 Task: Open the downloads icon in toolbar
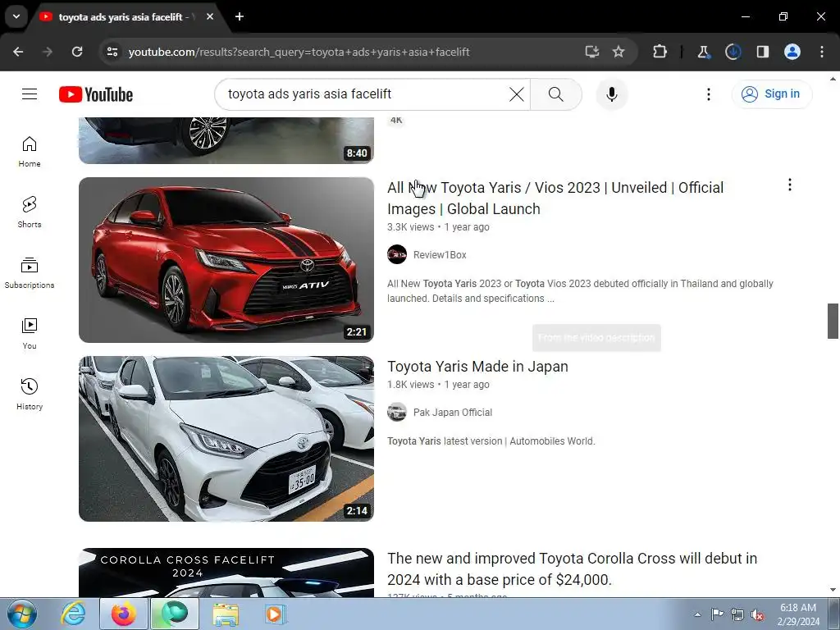733,52
